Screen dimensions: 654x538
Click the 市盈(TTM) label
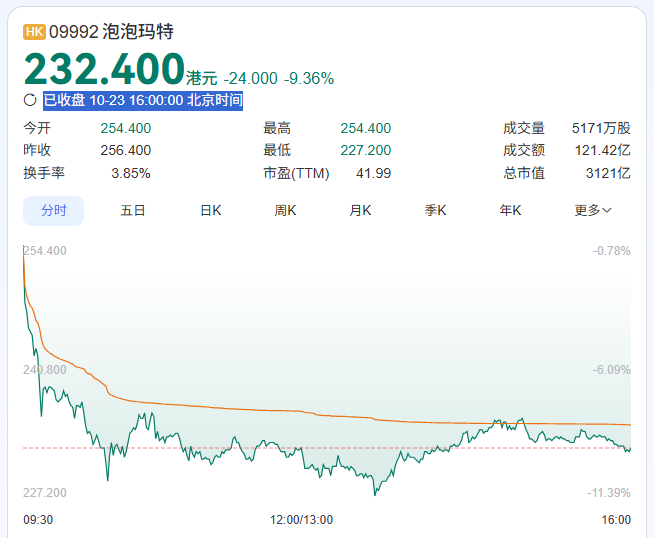[x=296, y=173]
